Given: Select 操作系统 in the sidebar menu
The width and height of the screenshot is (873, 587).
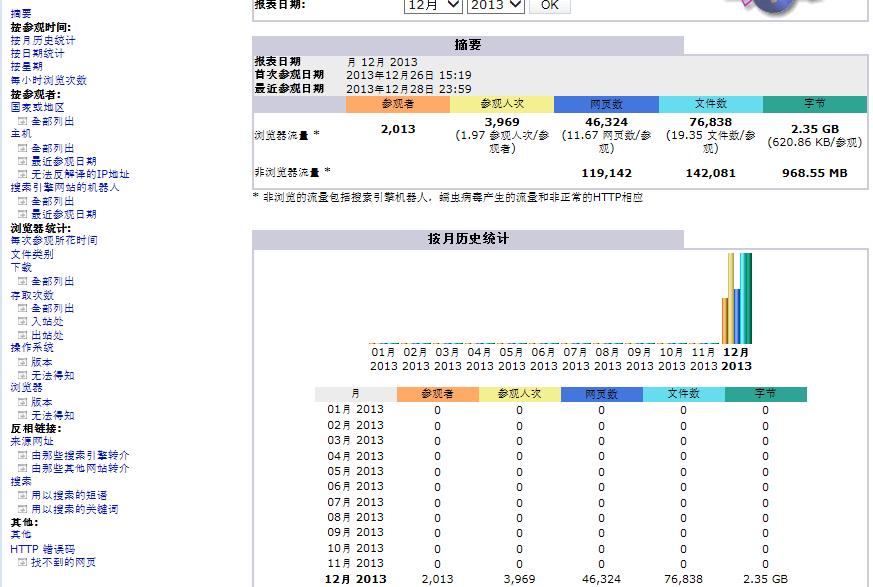Looking at the screenshot, I should 32,348.
